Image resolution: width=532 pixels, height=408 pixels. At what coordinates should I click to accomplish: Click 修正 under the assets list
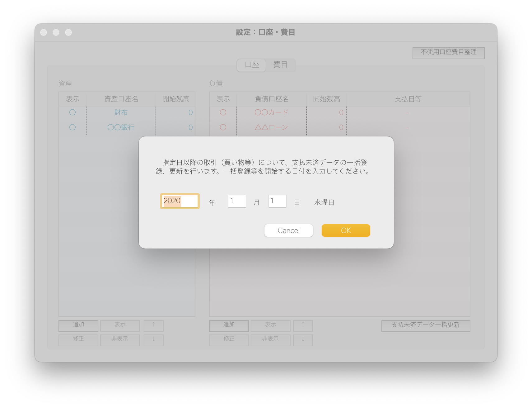pyautogui.click(x=78, y=340)
